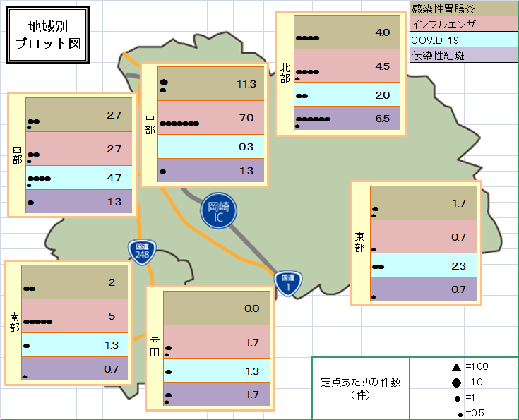Select the medium dot =1 legend symbol
Viewport: 519px width, 420px height.
pyautogui.click(x=457, y=398)
